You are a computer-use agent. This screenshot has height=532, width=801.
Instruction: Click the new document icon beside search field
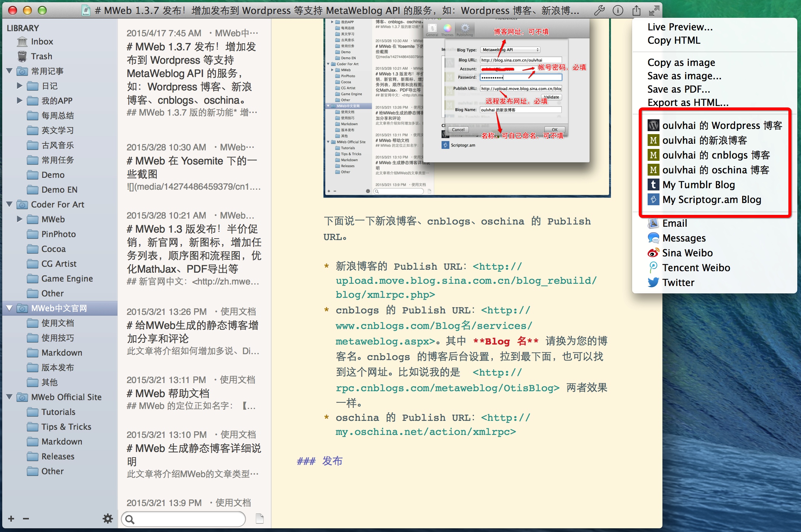click(x=260, y=519)
